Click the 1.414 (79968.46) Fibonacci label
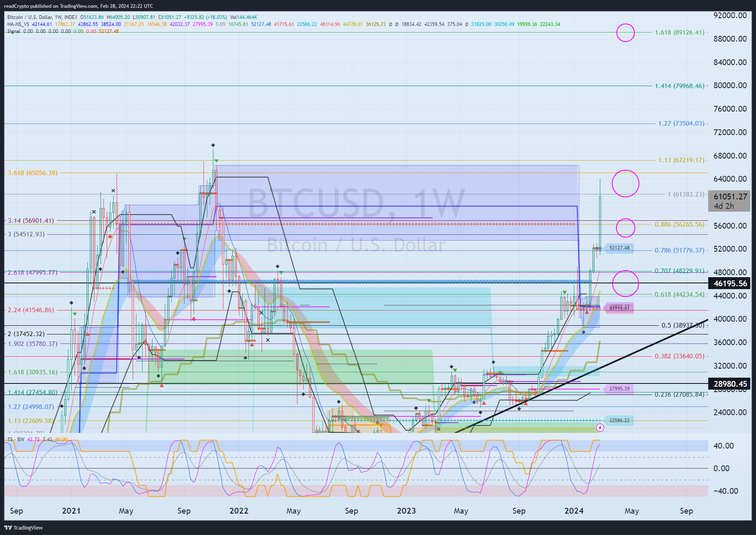This screenshot has height=535, width=756. click(x=680, y=86)
